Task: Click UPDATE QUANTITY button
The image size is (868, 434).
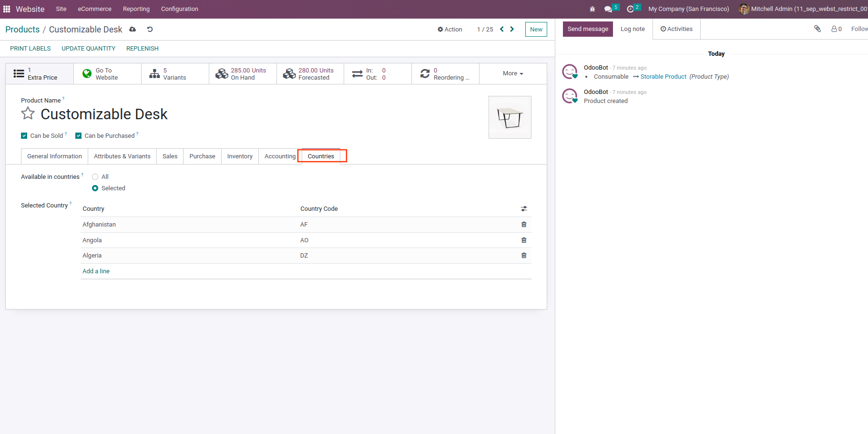Action: click(89, 49)
